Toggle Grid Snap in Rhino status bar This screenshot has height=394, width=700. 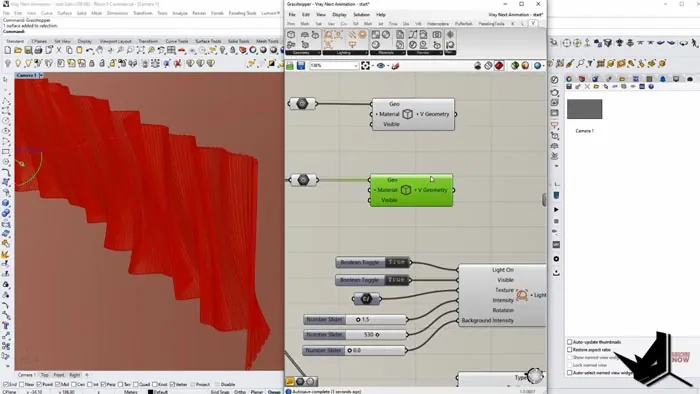coord(220,392)
